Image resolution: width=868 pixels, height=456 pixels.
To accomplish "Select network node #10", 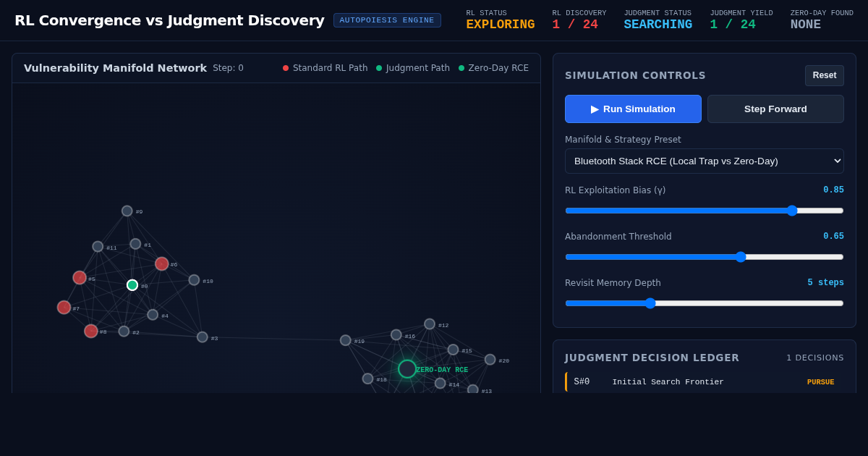I will (x=194, y=280).
